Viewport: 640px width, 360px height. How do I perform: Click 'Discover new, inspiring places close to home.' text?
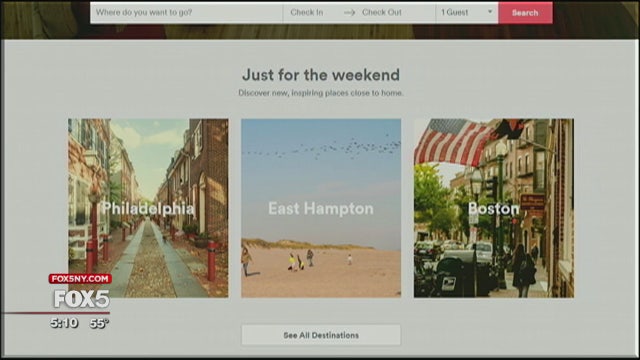321,93
